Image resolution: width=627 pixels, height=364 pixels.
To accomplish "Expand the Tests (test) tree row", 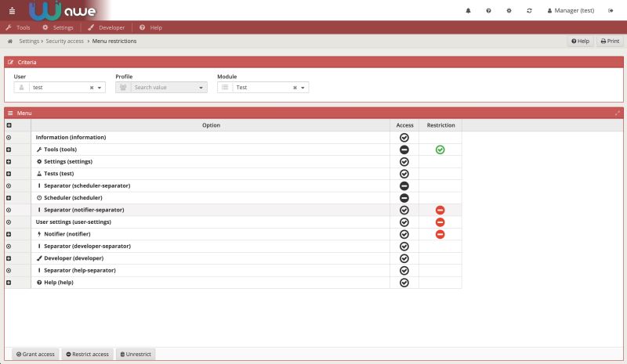I will click(x=9, y=174).
